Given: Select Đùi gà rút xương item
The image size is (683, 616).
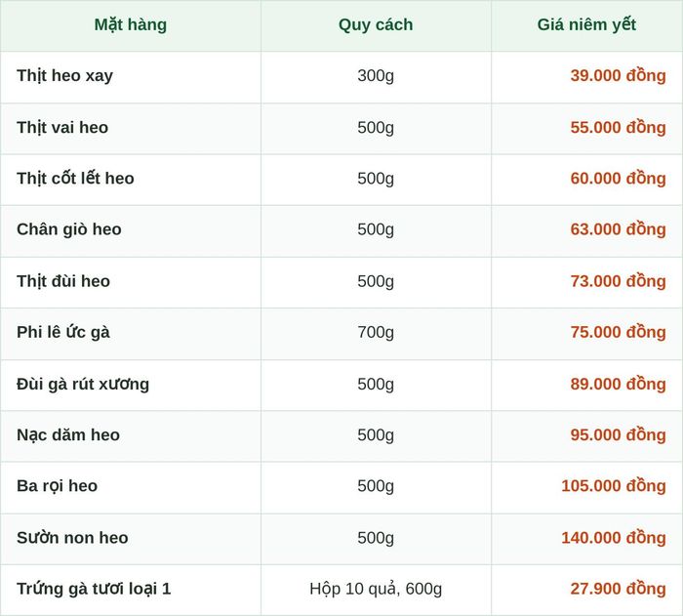Looking at the screenshot, I should click(83, 384).
